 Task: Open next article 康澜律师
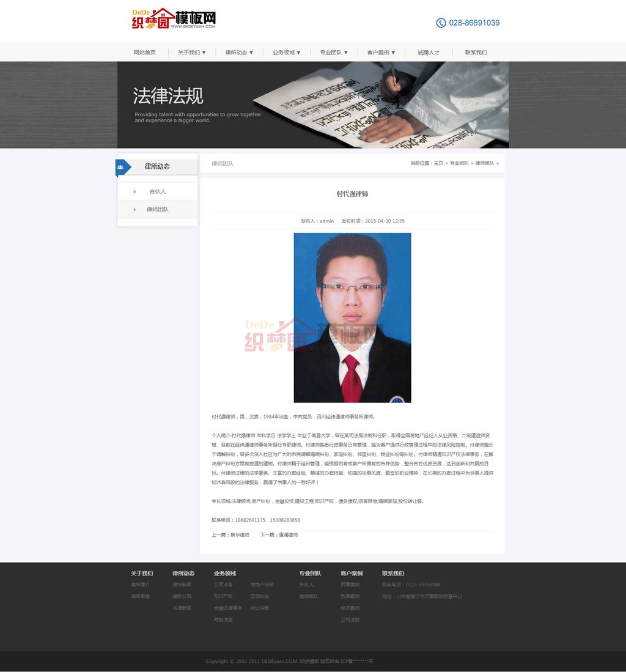(x=288, y=535)
